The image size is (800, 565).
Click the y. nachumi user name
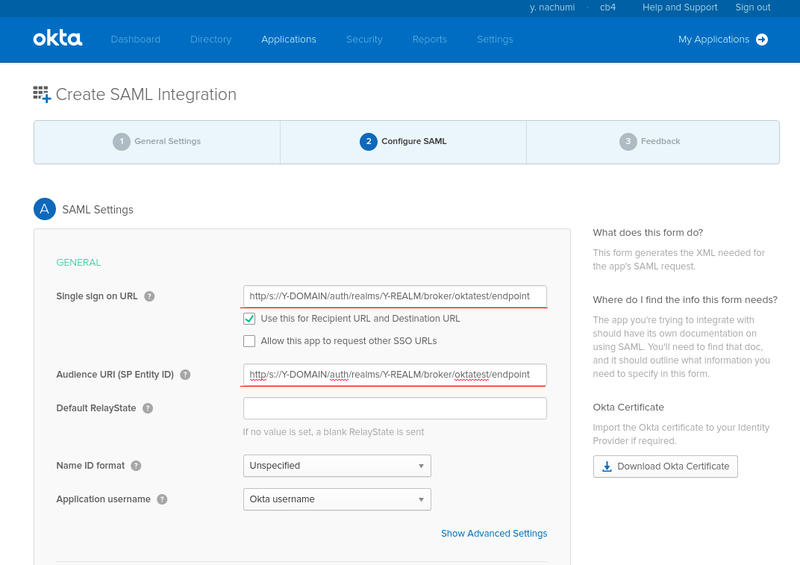[x=552, y=8]
